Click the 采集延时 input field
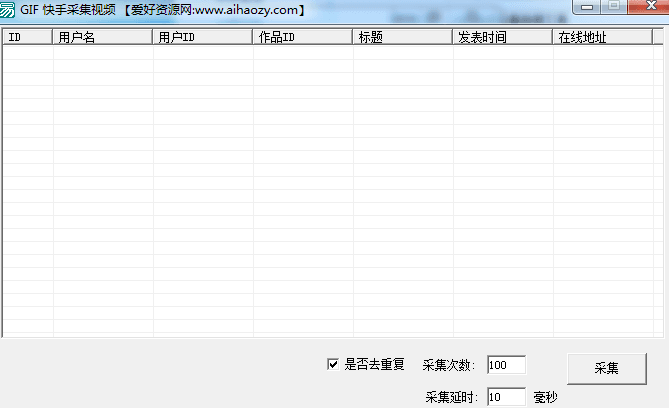 point(506,397)
